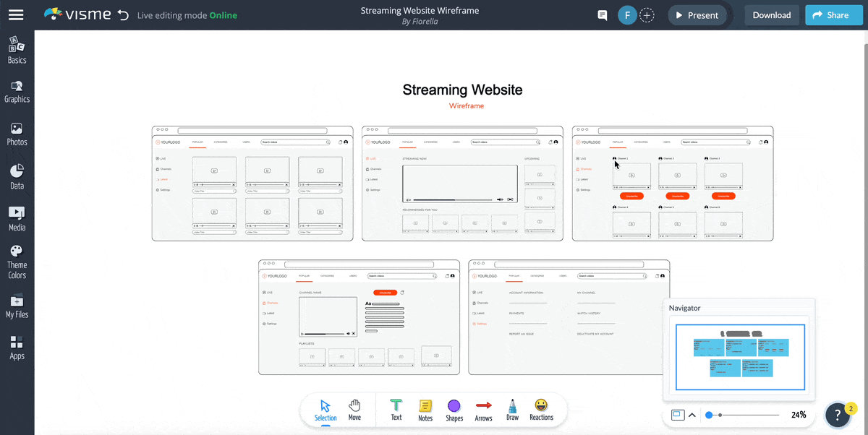Open the Media panel

[x=17, y=217]
